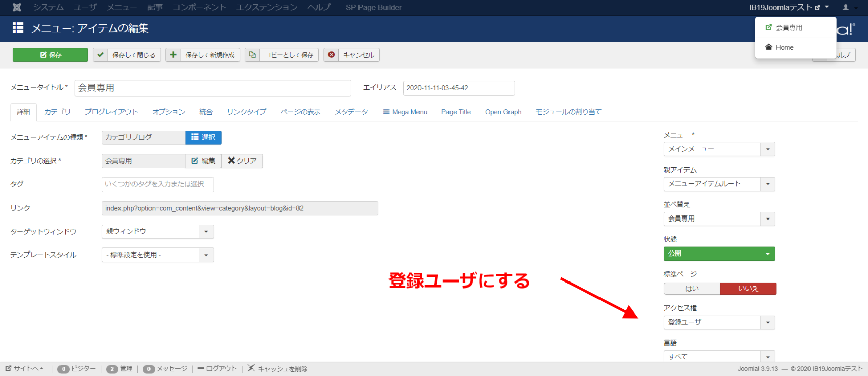Click the 選択 menu item type button
The width and height of the screenshot is (868, 376).
[x=203, y=137]
